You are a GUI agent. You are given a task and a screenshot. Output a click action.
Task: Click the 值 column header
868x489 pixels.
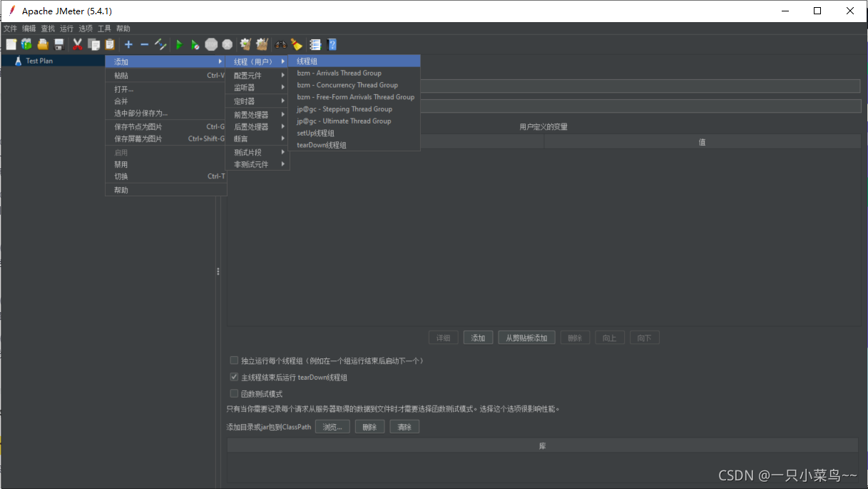[x=702, y=142]
